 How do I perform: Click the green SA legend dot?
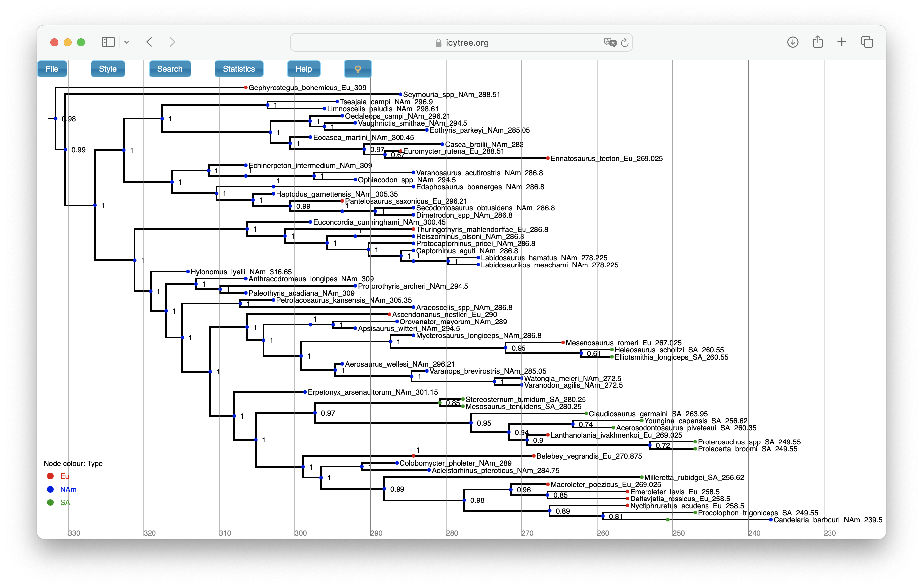pyautogui.click(x=50, y=502)
